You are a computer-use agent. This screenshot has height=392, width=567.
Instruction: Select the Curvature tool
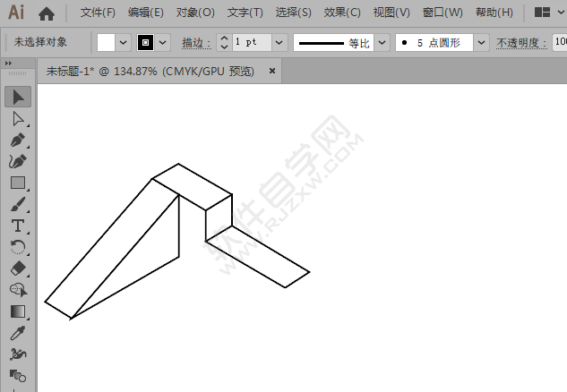18,161
